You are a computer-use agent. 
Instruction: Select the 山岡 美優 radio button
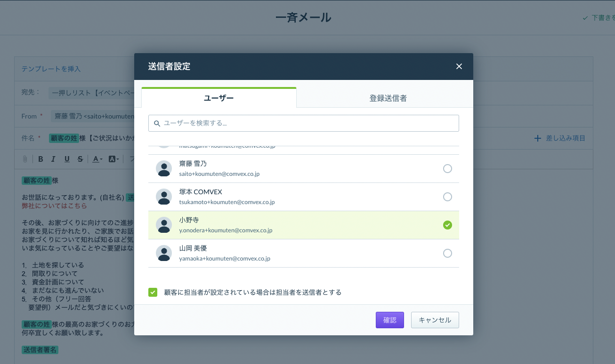point(447,253)
